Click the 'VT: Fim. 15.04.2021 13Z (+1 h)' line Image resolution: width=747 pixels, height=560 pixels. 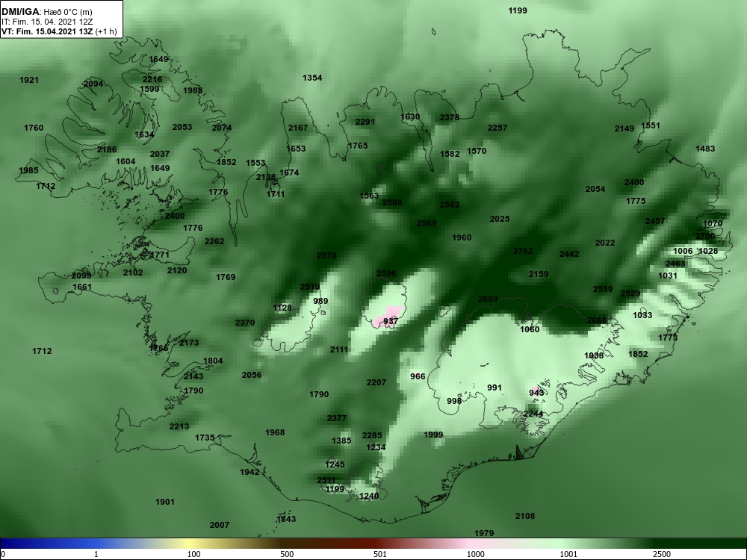(x=58, y=31)
